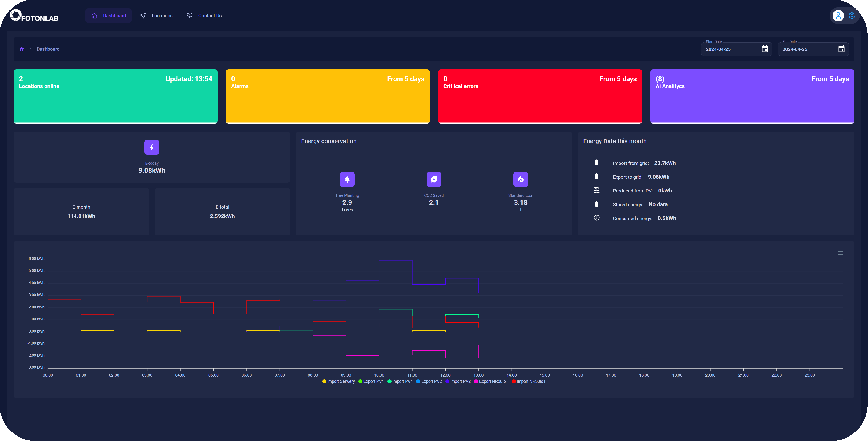The image size is (868, 442).
Task: Click the Fotonlab logo
Action: pos(34,16)
